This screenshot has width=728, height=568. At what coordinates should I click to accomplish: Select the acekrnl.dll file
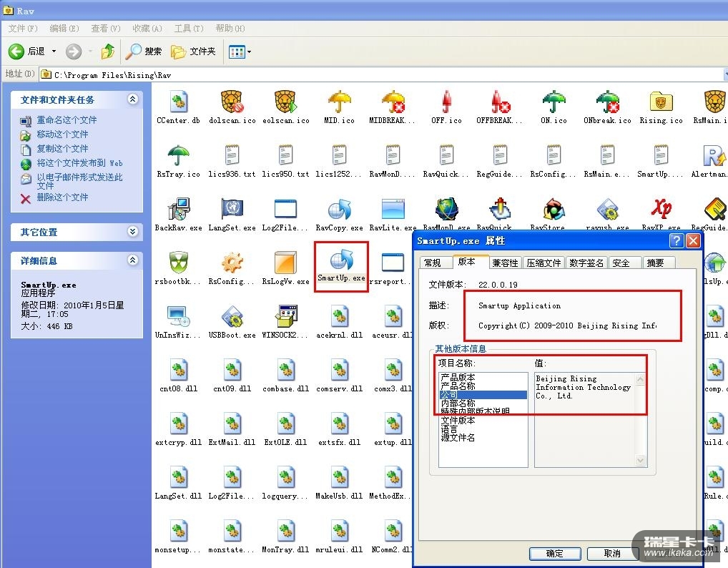click(x=340, y=316)
